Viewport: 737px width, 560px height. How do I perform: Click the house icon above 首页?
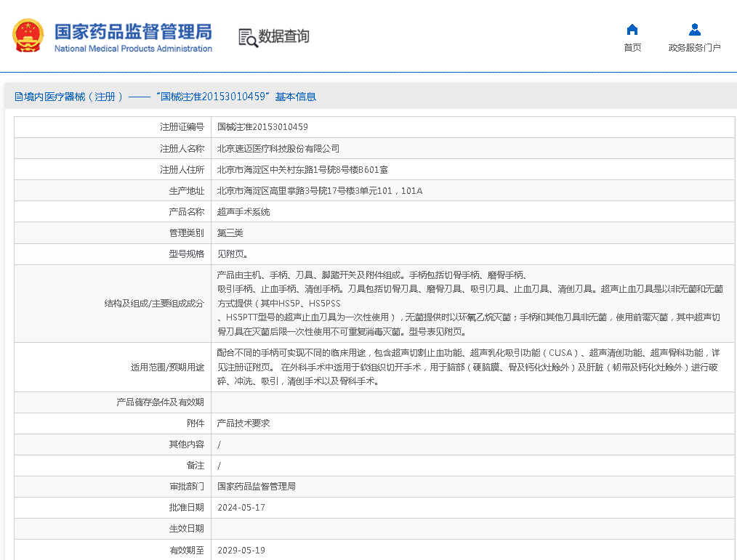[x=632, y=30]
